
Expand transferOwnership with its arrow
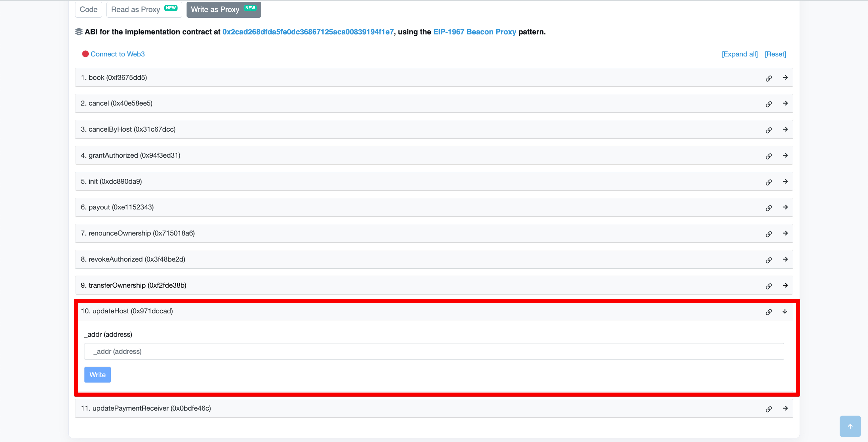click(785, 285)
